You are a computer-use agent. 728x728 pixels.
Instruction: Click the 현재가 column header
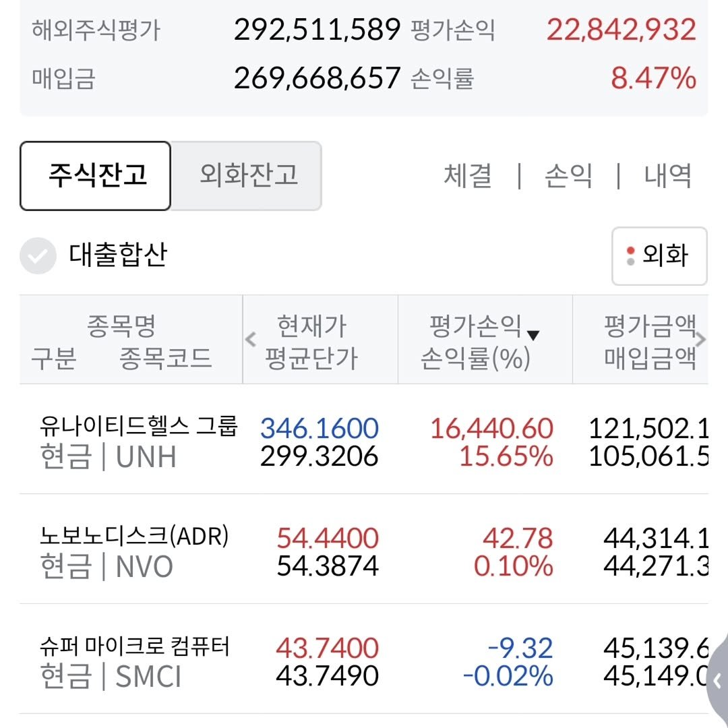pos(311,327)
